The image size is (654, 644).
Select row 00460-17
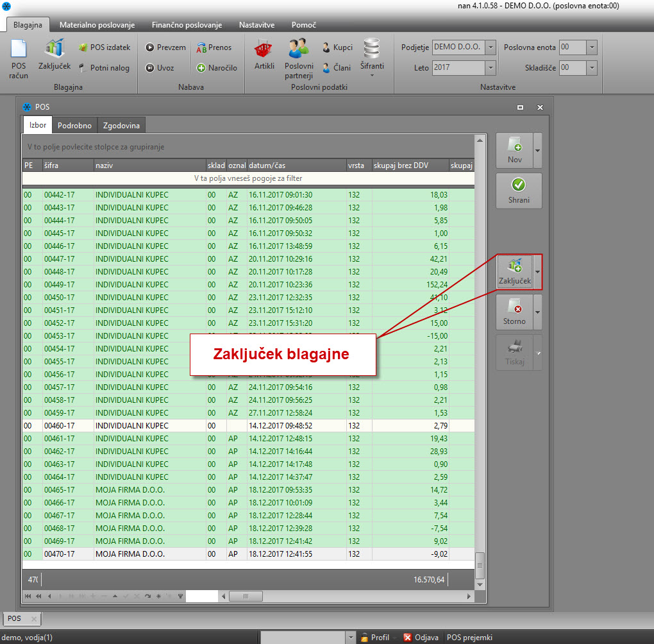[x=248, y=426]
